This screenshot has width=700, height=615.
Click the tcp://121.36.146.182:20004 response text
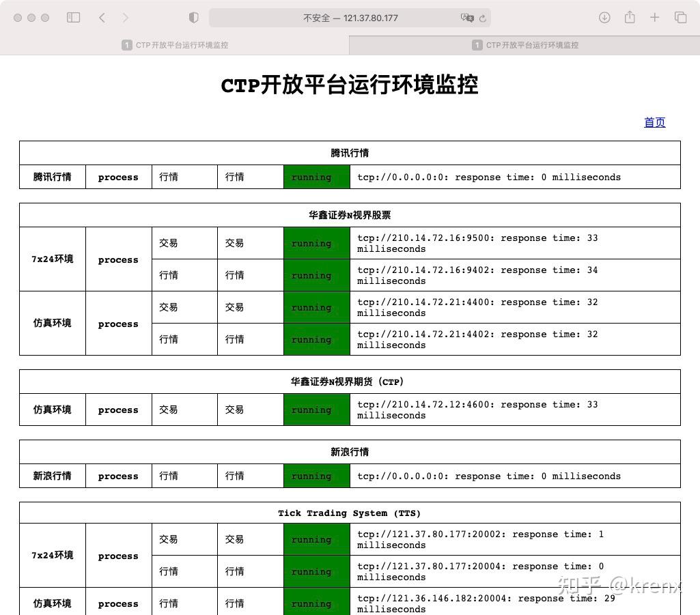coord(486,604)
